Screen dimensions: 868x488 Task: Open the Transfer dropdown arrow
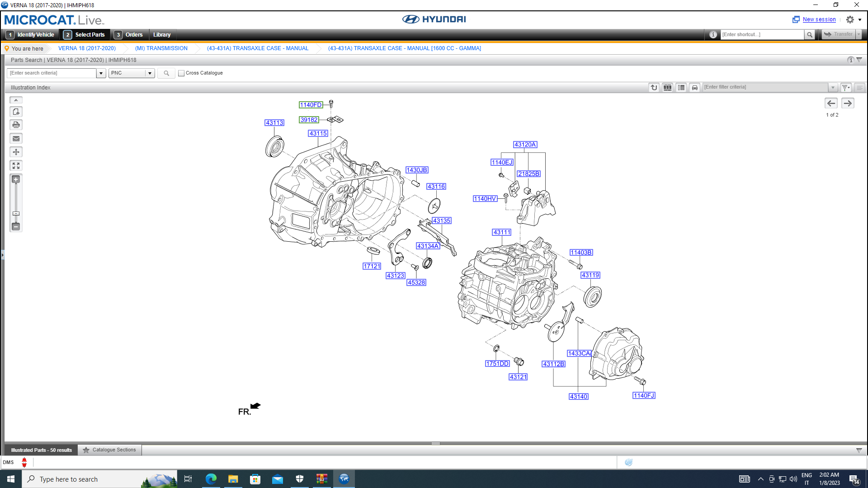(x=859, y=34)
